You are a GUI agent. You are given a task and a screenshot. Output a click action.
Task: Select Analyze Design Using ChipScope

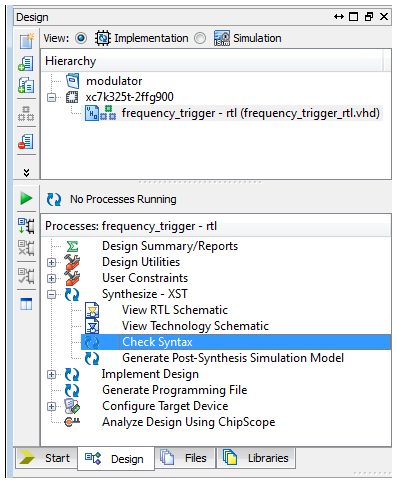click(x=189, y=422)
